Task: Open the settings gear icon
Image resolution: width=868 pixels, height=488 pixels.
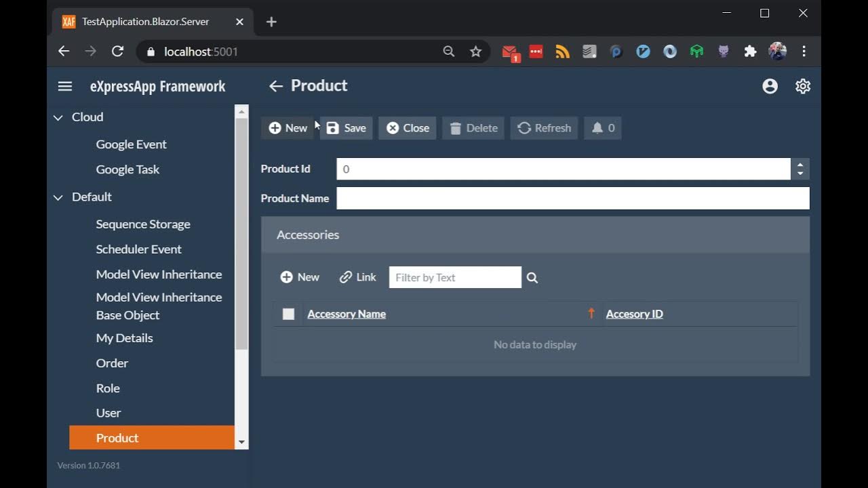Action: coord(803,86)
